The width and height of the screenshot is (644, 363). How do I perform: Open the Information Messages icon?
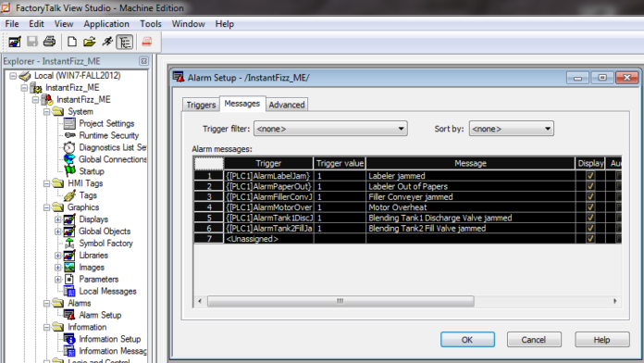69,351
